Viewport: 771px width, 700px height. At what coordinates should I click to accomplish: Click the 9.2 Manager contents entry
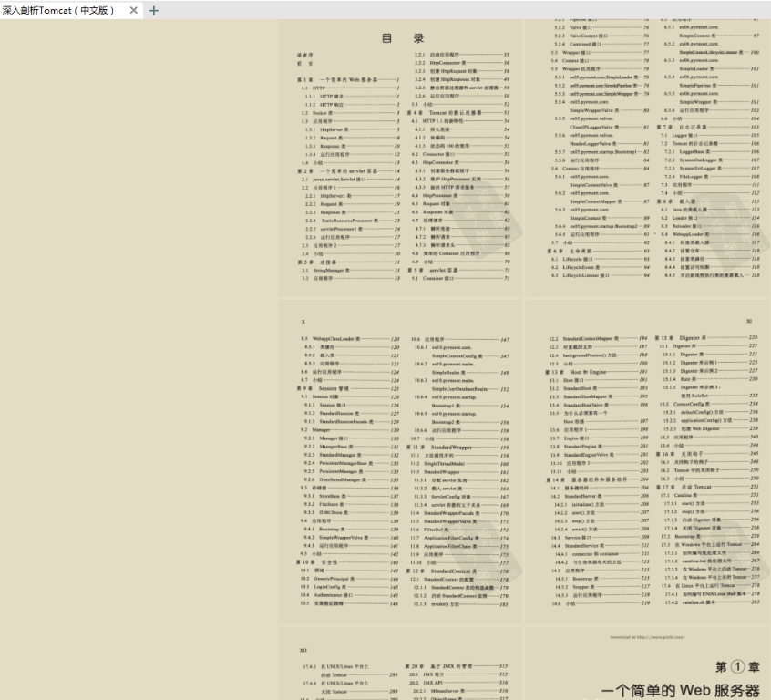(x=350, y=430)
